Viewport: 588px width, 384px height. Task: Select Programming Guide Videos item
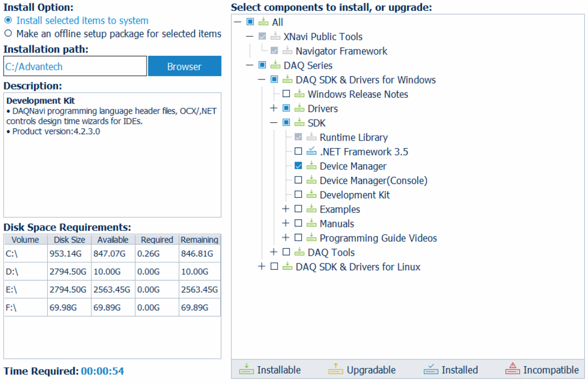click(378, 238)
